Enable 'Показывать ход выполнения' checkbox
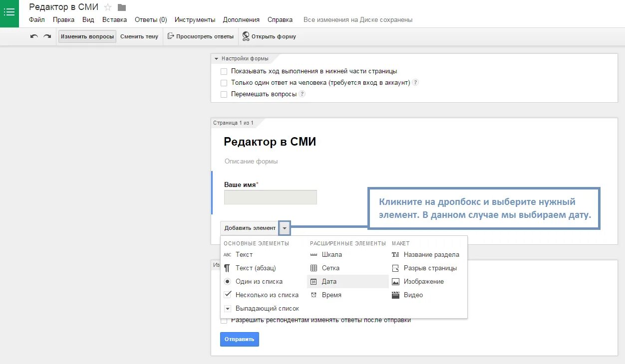 pyautogui.click(x=224, y=71)
